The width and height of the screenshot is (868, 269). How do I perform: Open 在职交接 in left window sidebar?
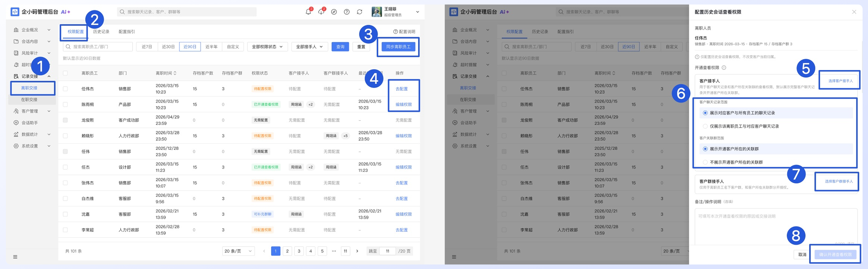(29, 100)
